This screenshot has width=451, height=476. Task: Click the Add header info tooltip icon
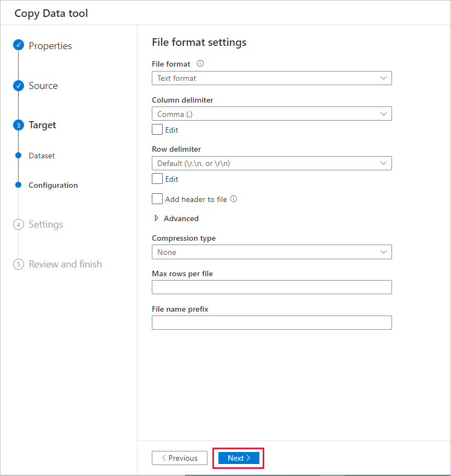[234, 199]
